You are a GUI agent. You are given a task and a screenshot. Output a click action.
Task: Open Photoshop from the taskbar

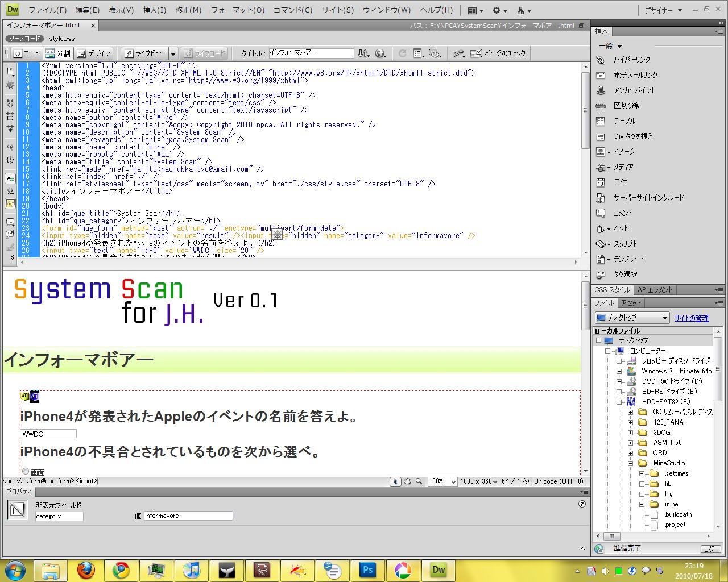click(x=368, y=570)
